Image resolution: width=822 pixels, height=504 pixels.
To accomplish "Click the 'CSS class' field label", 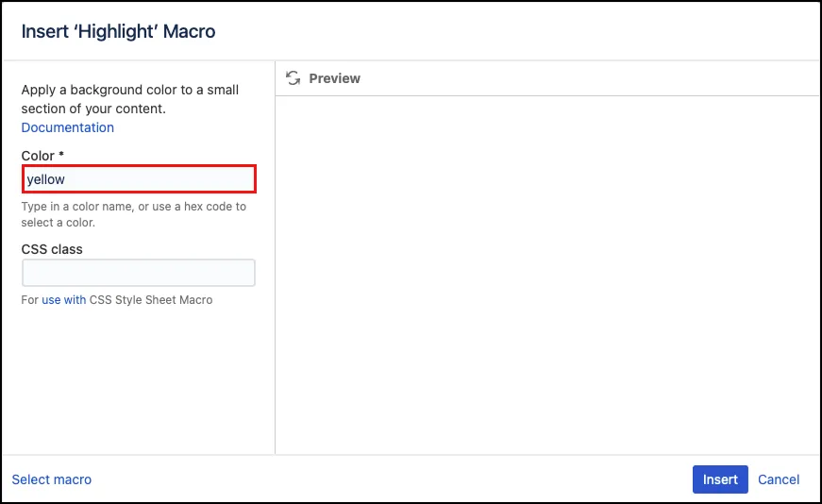I will (52, 249).
